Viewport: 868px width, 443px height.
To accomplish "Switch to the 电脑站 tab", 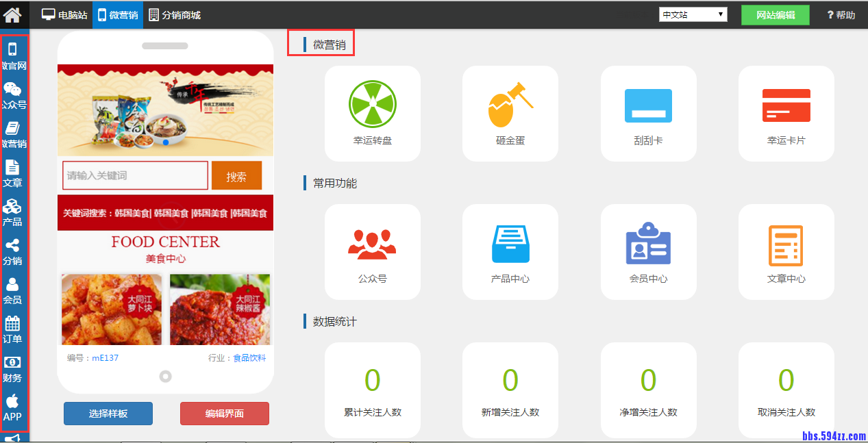I will [68, 14].
